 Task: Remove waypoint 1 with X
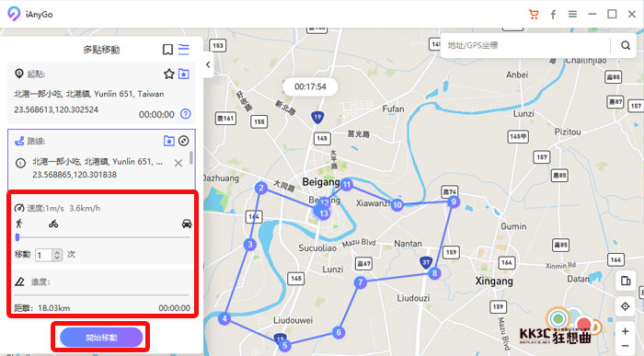click(178, 164)
